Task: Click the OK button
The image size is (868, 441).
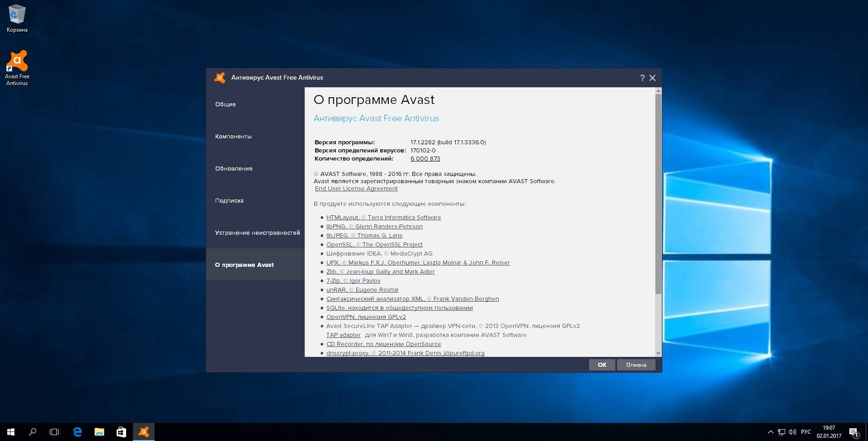Action: 602,365
